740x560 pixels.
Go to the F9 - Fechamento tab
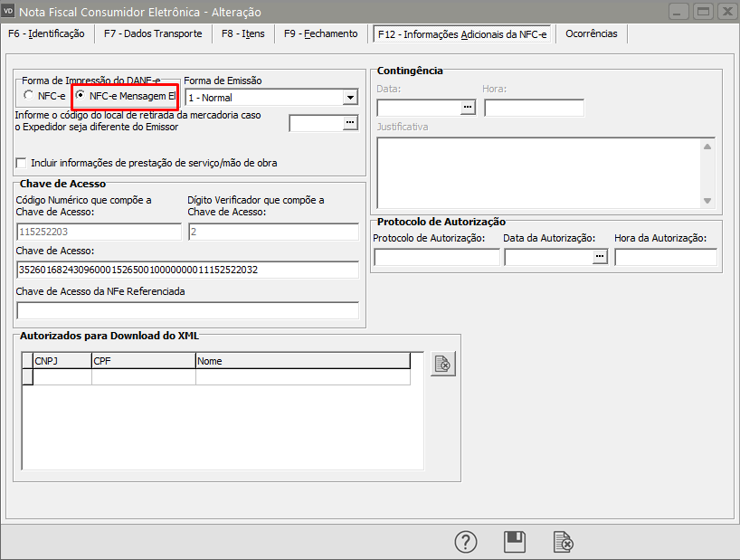[x=320, y=34]
